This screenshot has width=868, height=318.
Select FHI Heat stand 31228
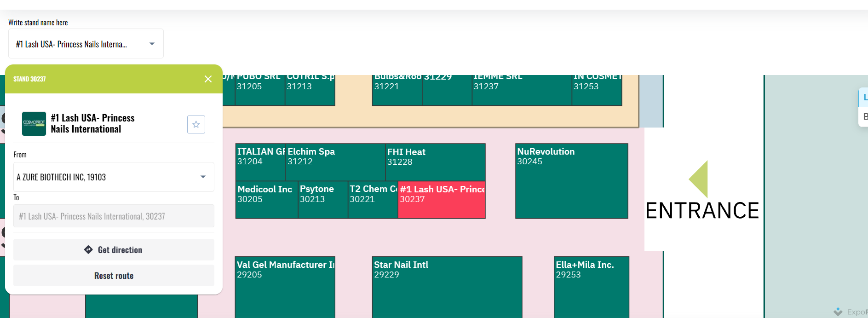click(435, 162)
